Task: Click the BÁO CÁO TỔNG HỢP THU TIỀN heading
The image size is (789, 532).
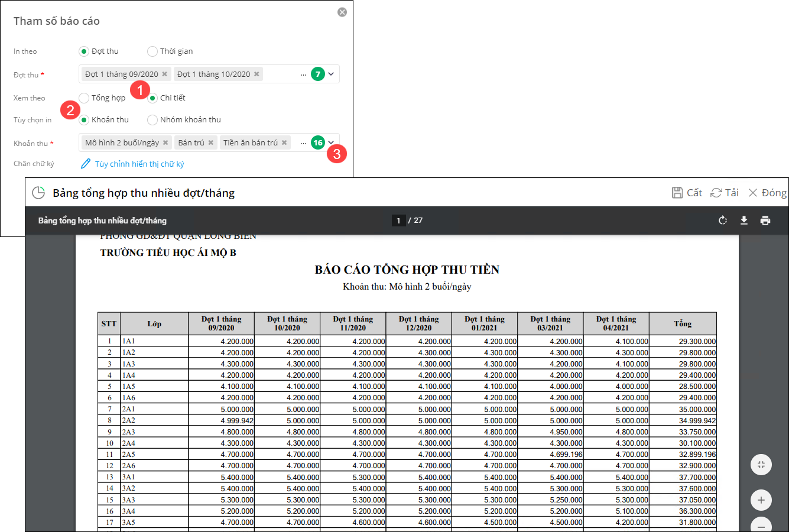Action: (407, 270)
